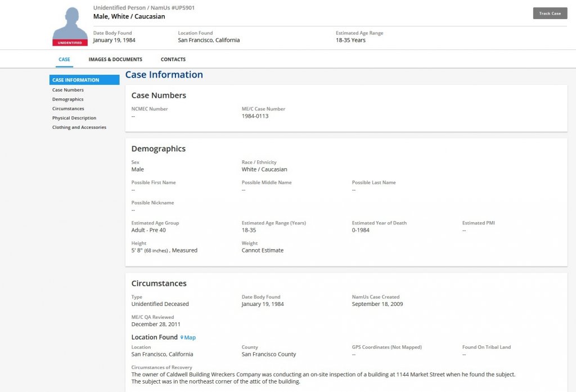Click the map pin icon beside Location Found
576x392 pixels.
182,337
